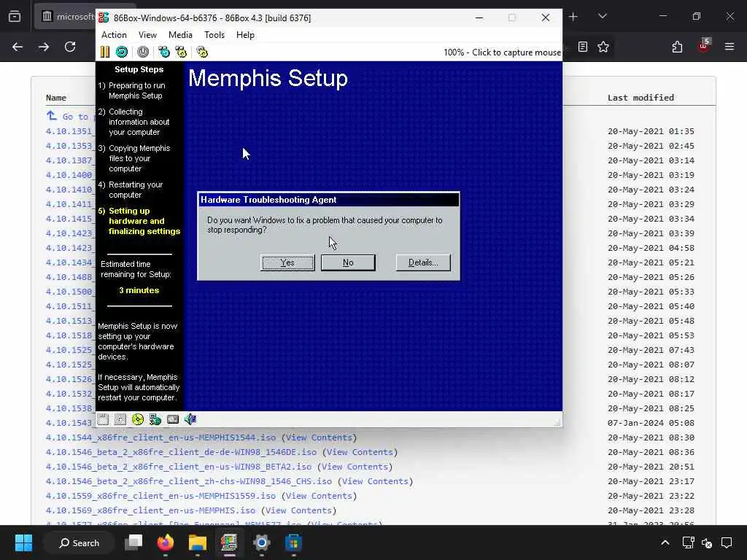View Contents of MEMPHIS1559.iso
This screenshot has width=747, height=560.
pos(319,496)
